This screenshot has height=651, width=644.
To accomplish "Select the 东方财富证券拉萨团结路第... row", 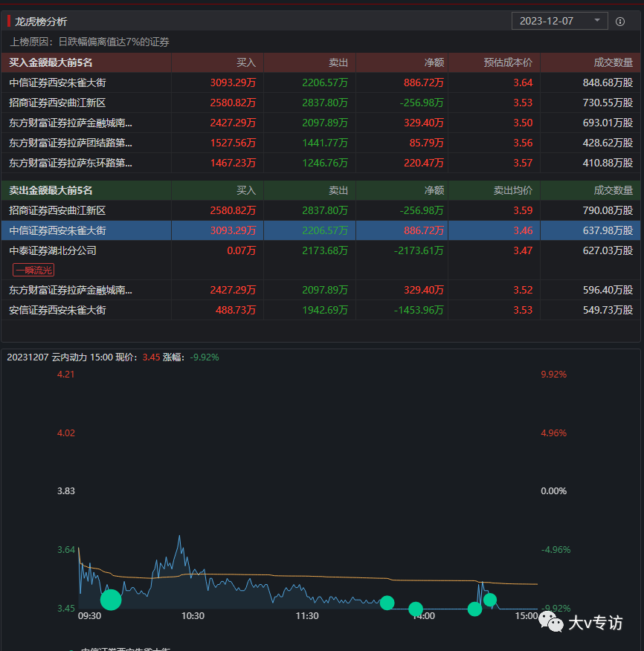I will [x=321, y=143].
